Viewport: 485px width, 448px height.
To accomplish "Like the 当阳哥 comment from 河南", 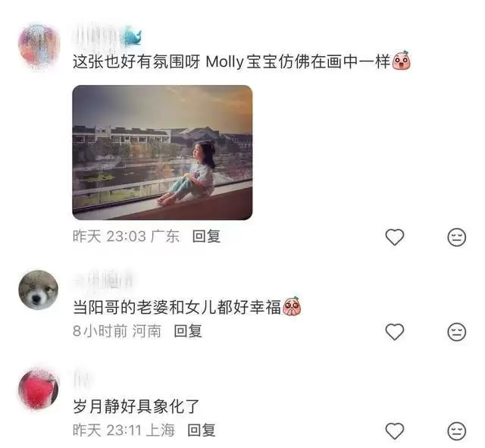I will (x=395, y=332).
